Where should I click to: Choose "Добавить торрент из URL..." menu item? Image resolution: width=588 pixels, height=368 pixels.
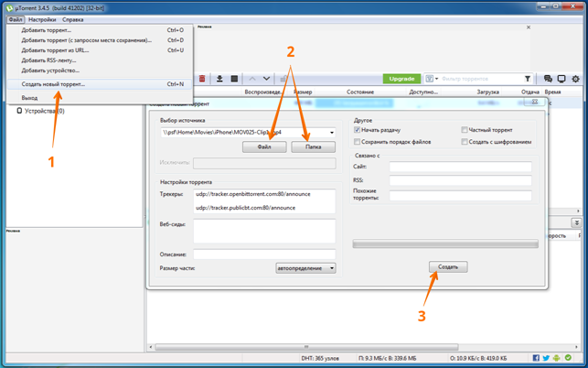pos(55,50)
